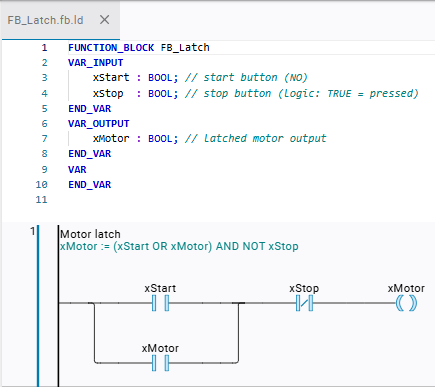Select the xStart normally open contact
This screenshot has height=387, width=435.
pyautogui.click(x=160, y=303)
